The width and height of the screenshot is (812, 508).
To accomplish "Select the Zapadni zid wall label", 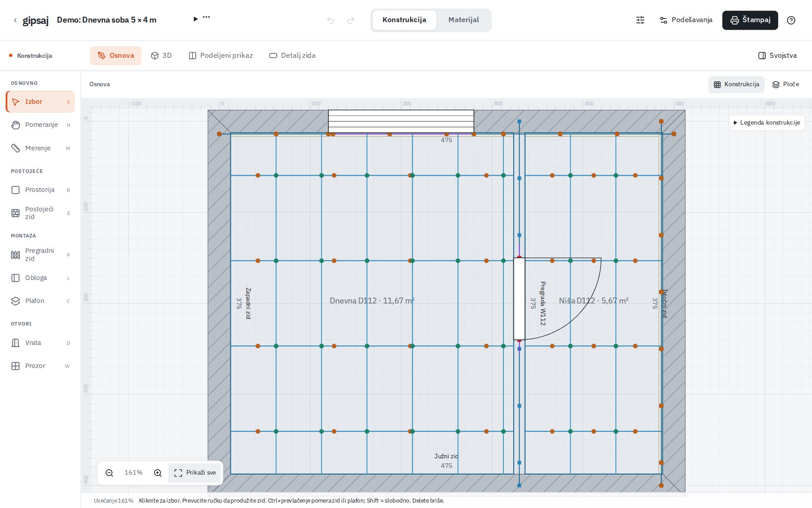I will [x=248, y=303].
